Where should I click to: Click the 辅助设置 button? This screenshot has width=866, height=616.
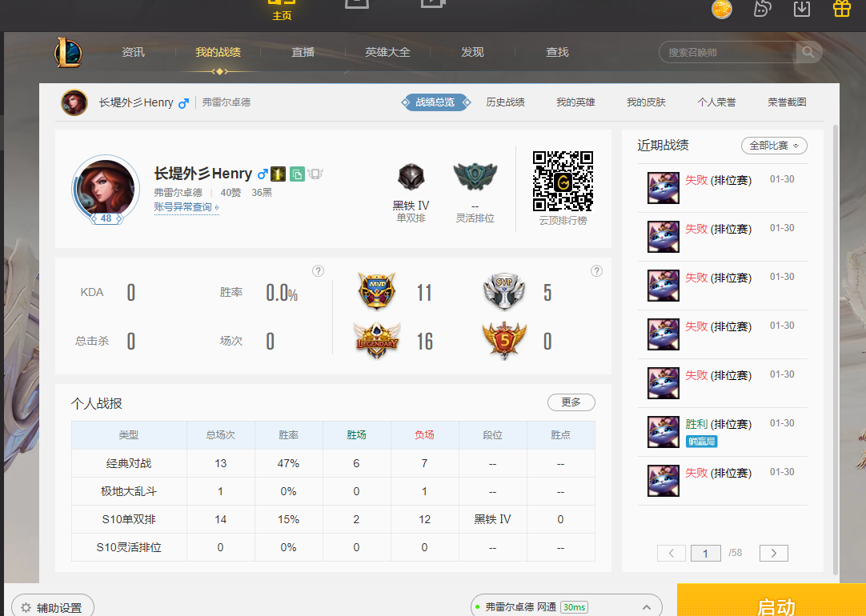pos(53,606)
